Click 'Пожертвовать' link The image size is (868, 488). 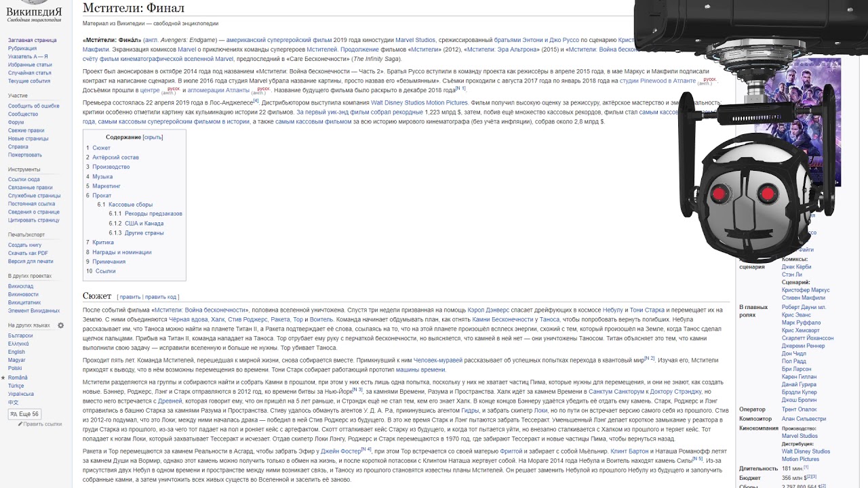pos(25,155)
